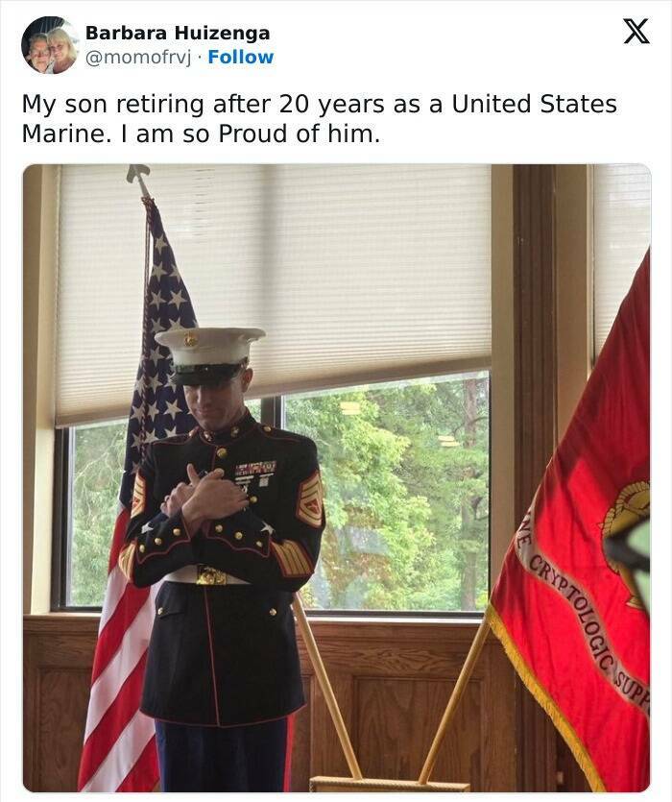Click the @momofrvj handle
This screenshot has width=672, height=802.
point(138,58)
